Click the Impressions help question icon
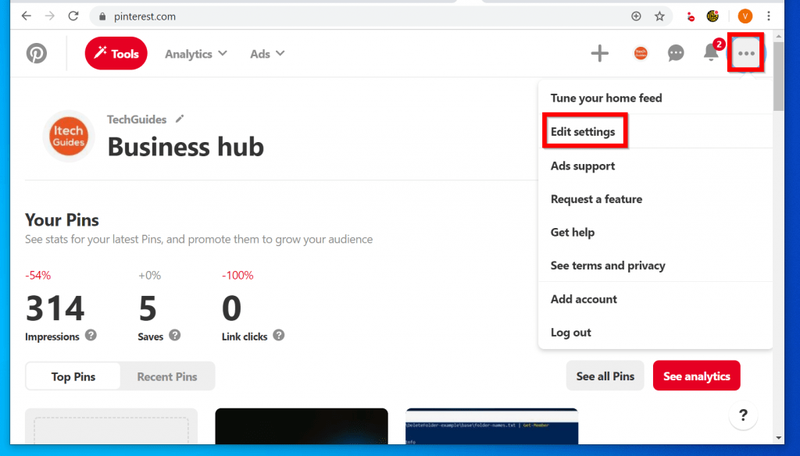 91,335
